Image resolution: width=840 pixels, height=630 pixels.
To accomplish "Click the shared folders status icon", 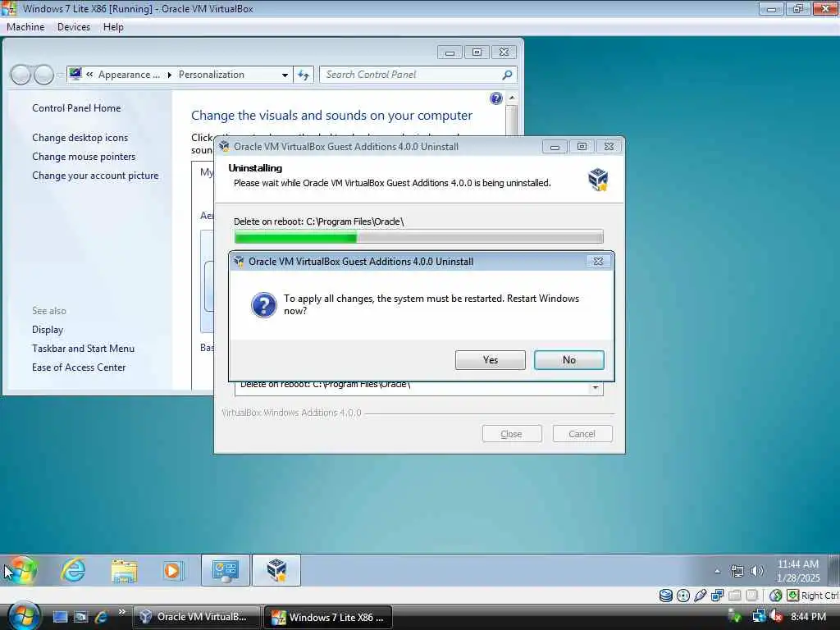I will click(734, 596).
